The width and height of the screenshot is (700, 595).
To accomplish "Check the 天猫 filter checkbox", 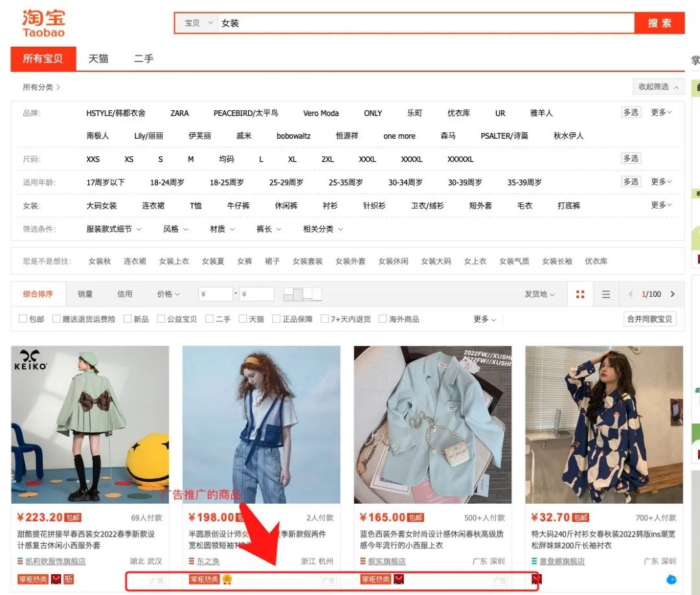I will 243,319.
